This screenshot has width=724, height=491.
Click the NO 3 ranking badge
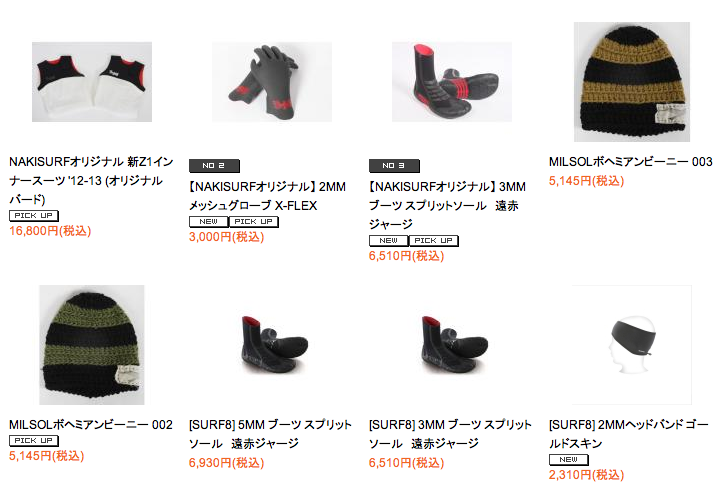pos(394,165)
